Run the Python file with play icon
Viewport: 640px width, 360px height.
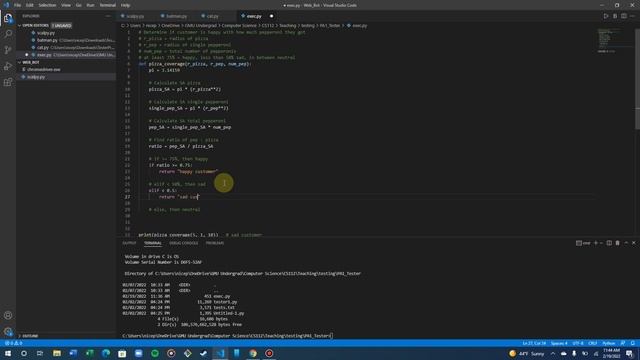tap(606, 16)
